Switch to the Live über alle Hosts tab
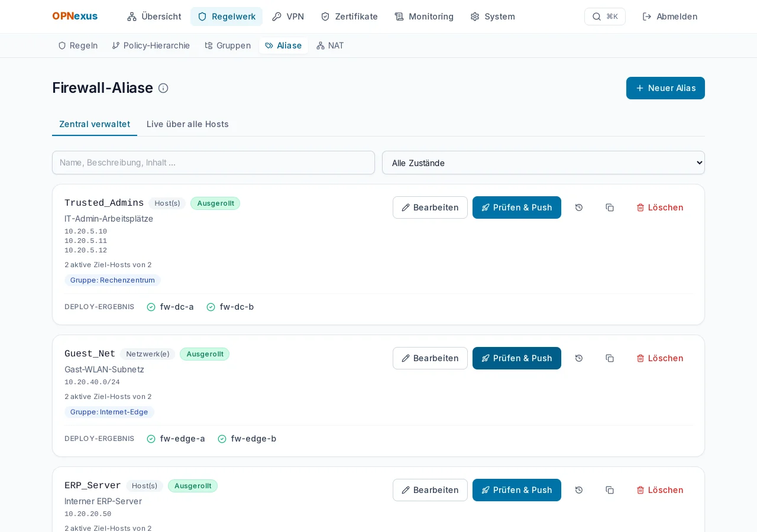Screen dimensions: 757x532 [187, 124]
